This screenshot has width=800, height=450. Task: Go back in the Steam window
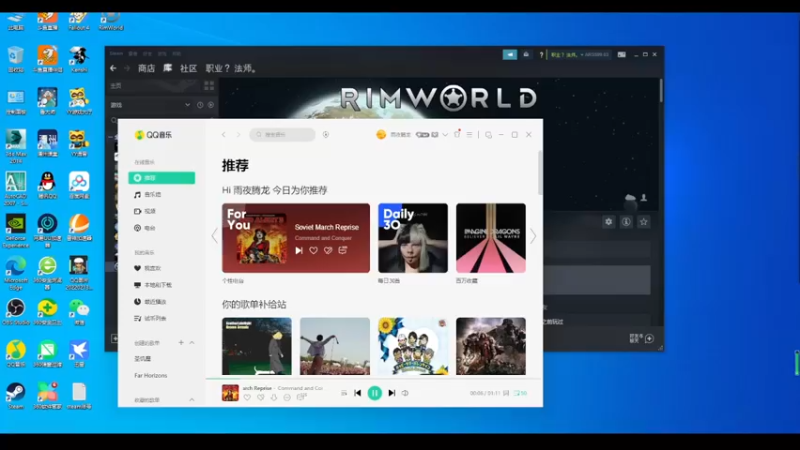[113, 68]
